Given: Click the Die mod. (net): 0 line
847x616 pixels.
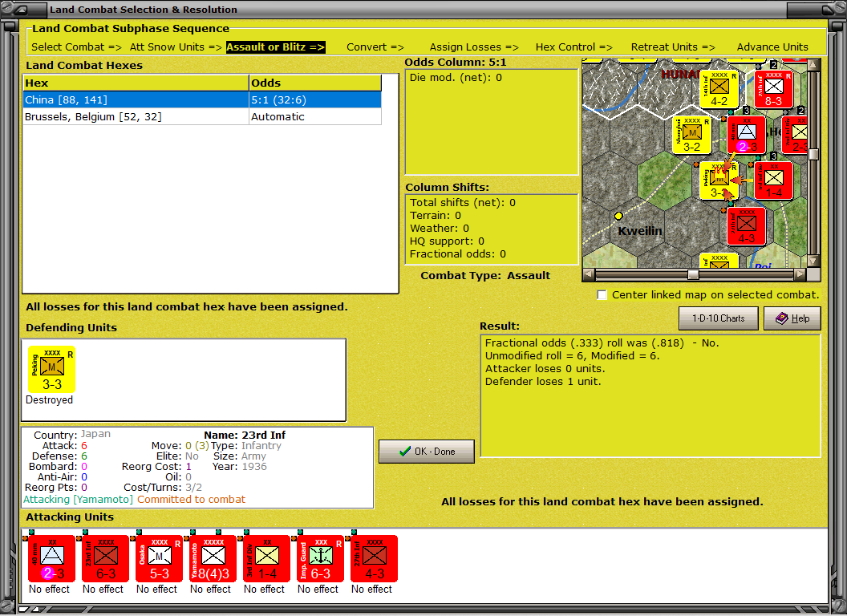Looking at the screenshot, I should click(x=456, y=77).
